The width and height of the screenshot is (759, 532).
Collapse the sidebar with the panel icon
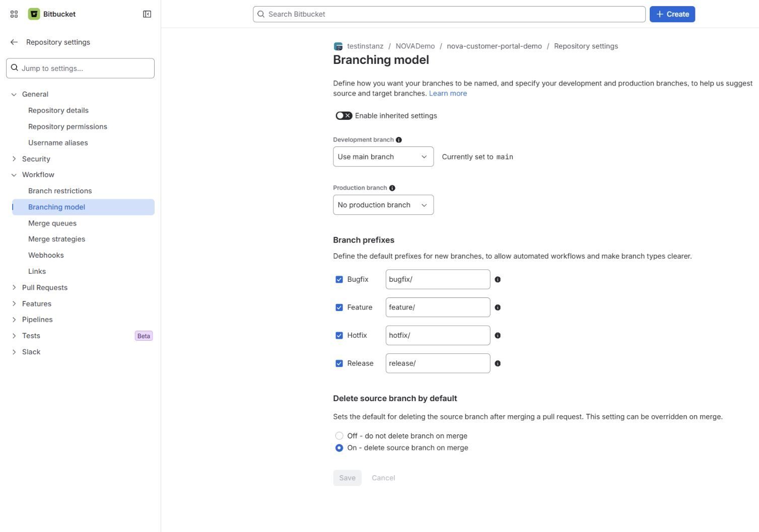(x=147, y=14)
